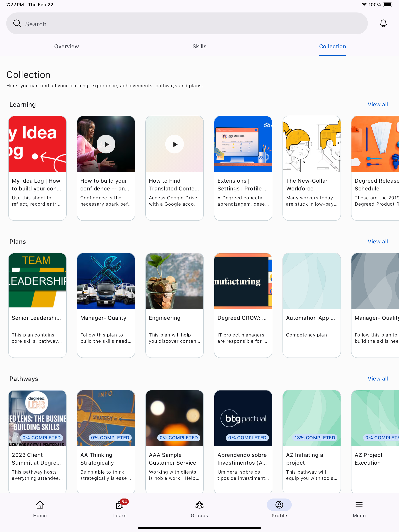
Task: Tap the Wi-Fi status icon
Action: (364, 4)
